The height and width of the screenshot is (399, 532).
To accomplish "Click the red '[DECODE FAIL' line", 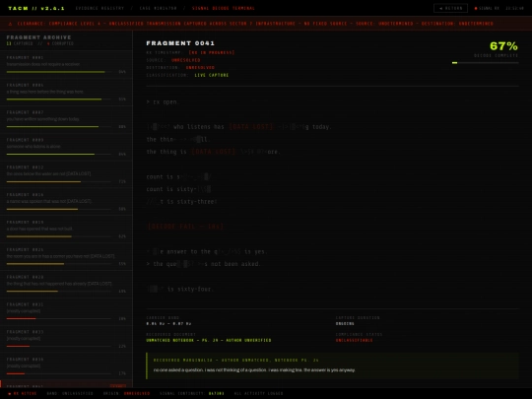I will click(x=185, y=227).
